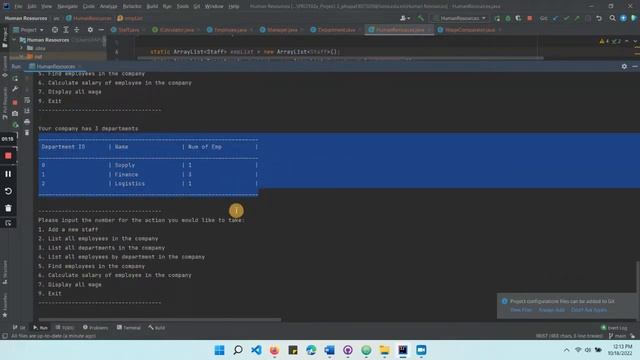
Task: Click the Rollback undo icon in toolbar
Action: [x=599, y=18]
